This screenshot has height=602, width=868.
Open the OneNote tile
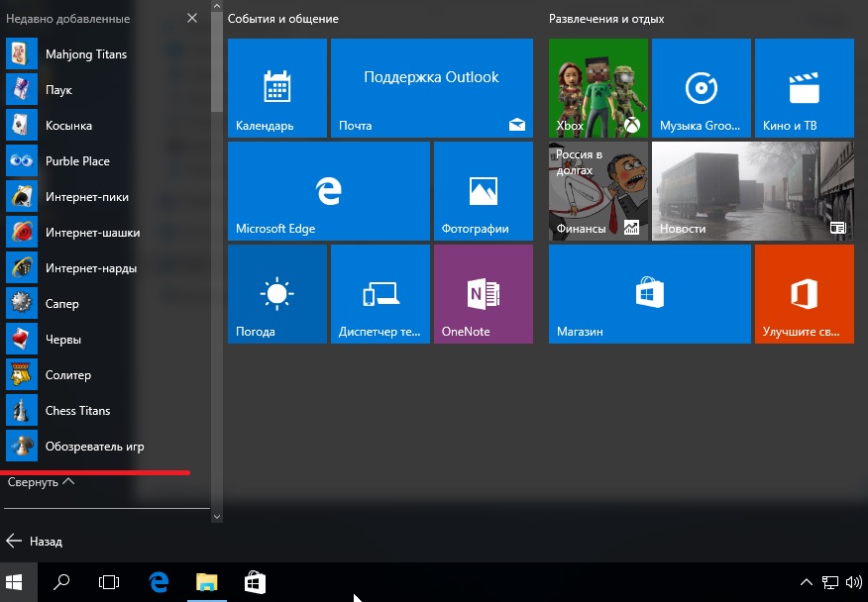[484, 294]
